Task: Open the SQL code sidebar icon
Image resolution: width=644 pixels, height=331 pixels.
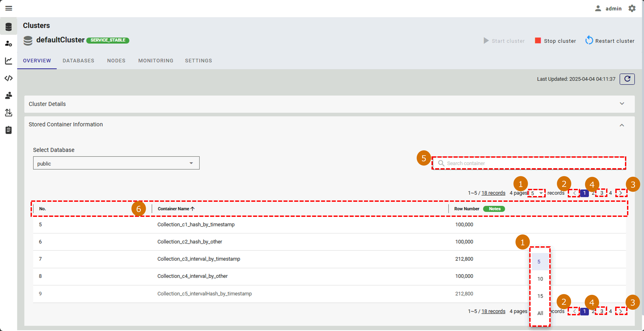Action: coord(8,78)
